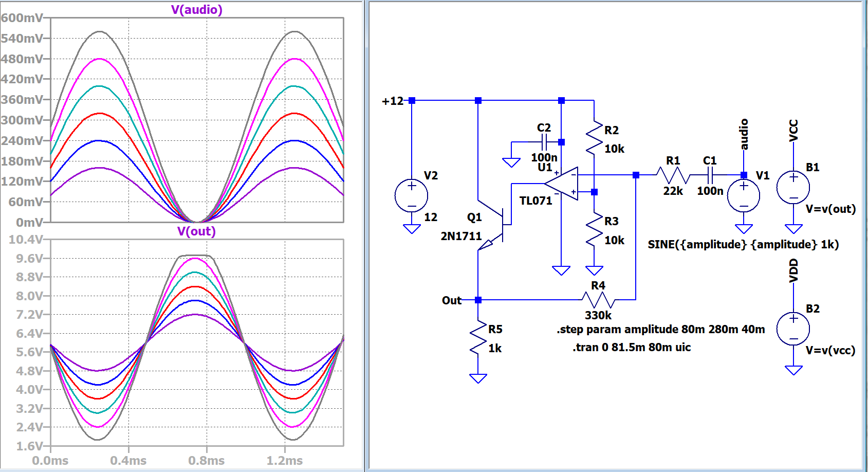Click the Out net label
The width and height of the screenshot is (868, 472).
point(451,300)
